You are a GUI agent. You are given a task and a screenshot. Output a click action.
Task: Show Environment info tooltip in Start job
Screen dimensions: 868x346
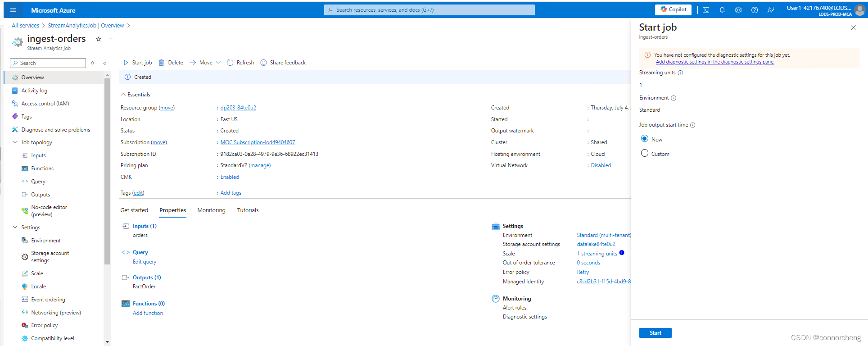[x=674, y=98]
